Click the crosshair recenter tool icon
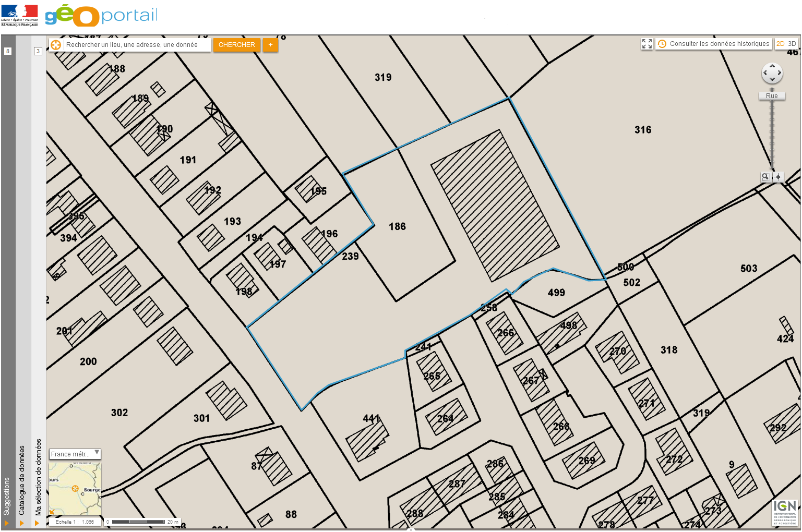Image resolution: width=802 pixels, height=532 pixels. (779, 177)
